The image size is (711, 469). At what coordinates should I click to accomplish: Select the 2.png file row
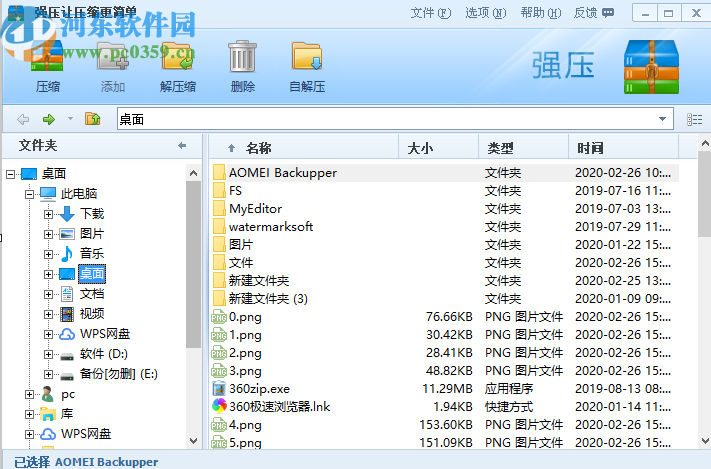coord(444,353)
